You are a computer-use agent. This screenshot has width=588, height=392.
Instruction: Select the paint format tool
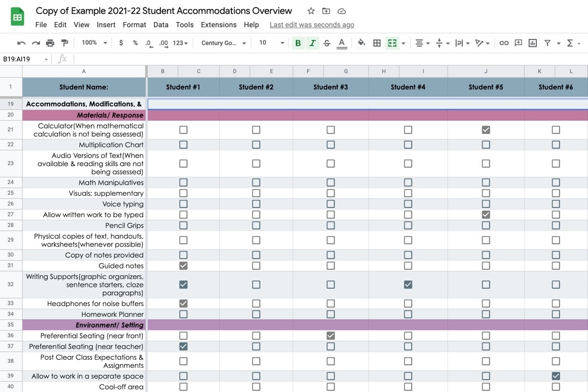64,43
